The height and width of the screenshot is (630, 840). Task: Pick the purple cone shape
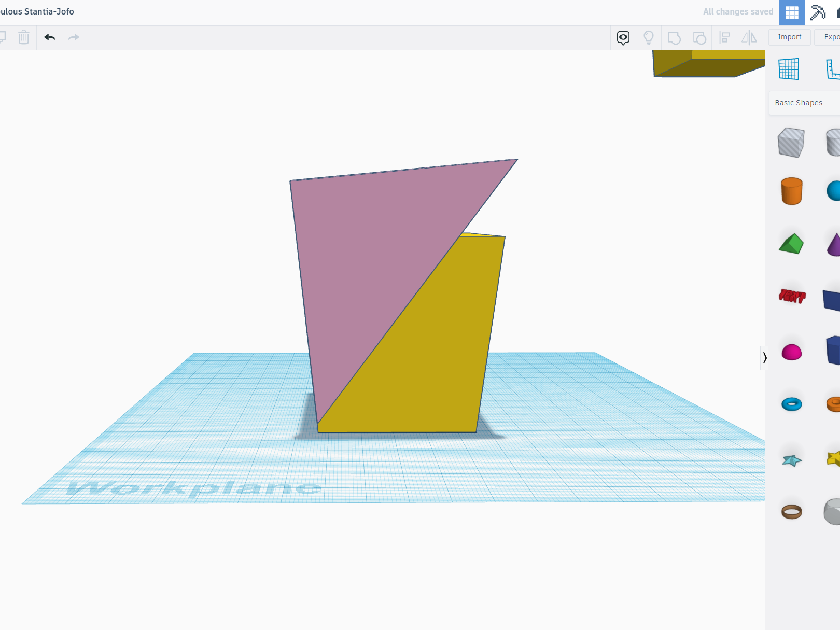tap(833, 244)
